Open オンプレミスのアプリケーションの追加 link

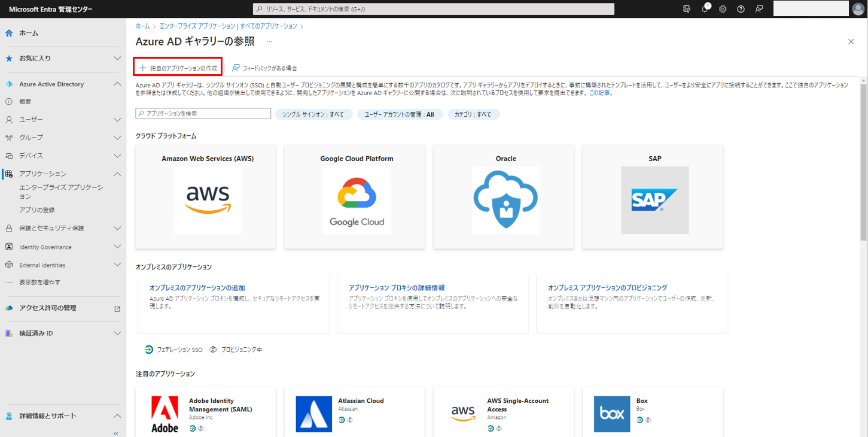click(x=197, y=288)
